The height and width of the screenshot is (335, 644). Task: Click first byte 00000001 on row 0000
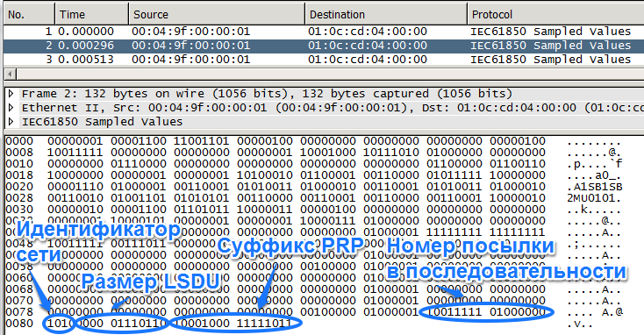75,141
